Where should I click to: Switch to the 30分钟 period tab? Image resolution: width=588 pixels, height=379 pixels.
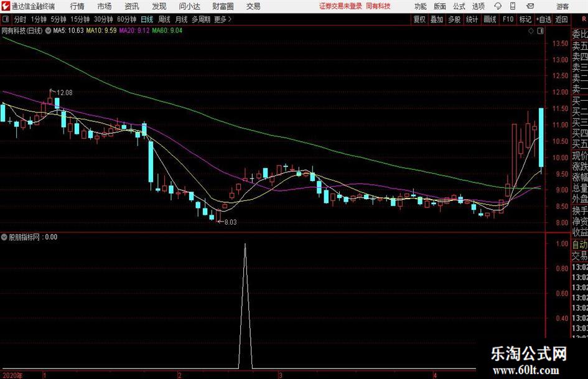pyautogui.click(x=103, y=19)
